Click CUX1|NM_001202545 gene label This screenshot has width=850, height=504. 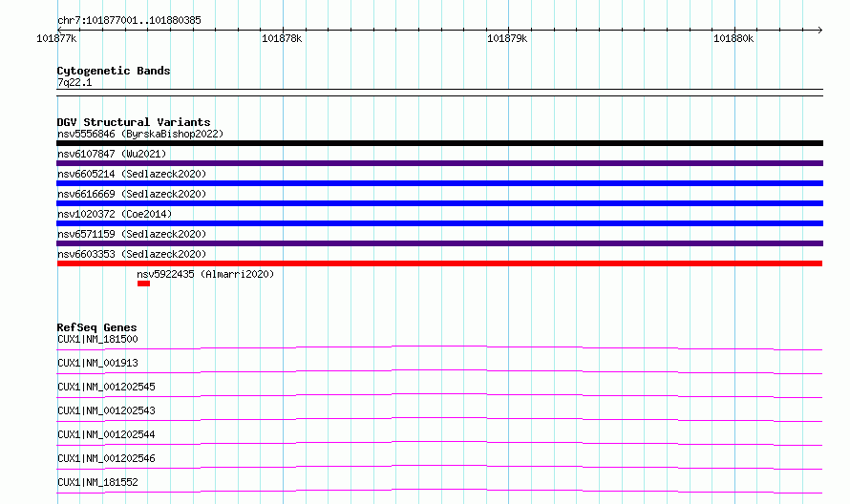click(x=106, y=387)
